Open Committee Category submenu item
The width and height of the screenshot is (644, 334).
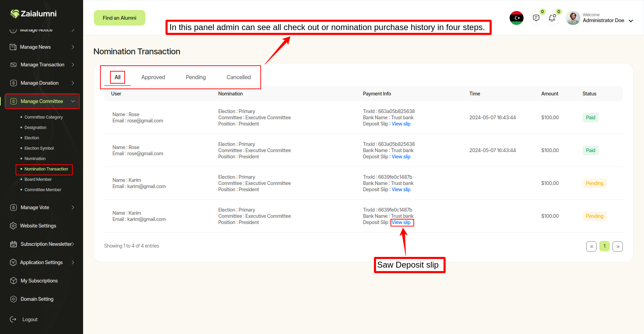tap(44, 117)
